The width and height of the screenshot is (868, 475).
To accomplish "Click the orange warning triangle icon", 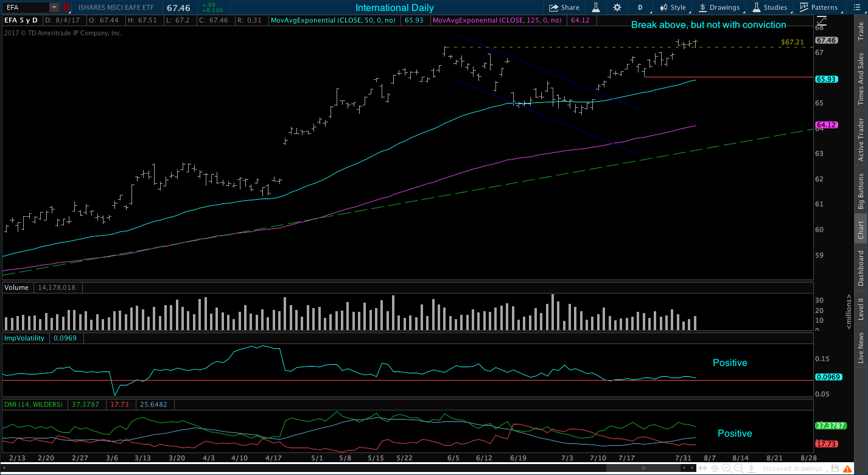I will (x=847, y=468).
